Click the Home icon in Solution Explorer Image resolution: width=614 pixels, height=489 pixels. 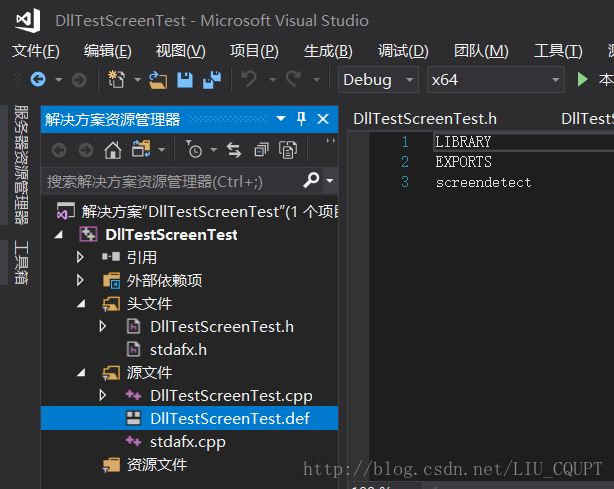(x=113, y=150)
